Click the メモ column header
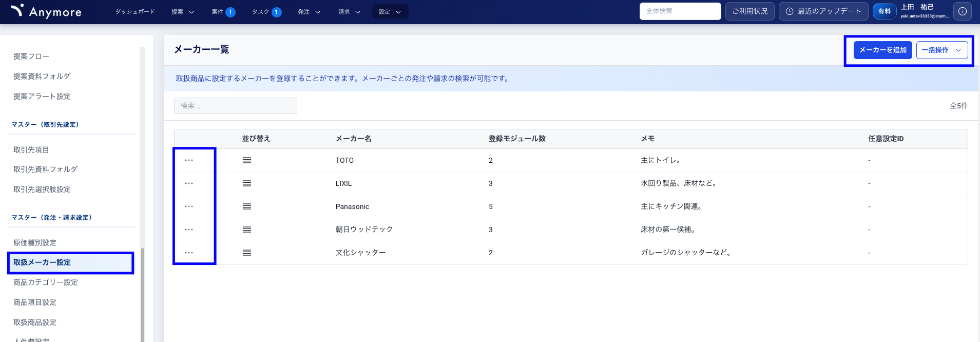This screenshot has height=342, width=980. click(x=647, y=139)
